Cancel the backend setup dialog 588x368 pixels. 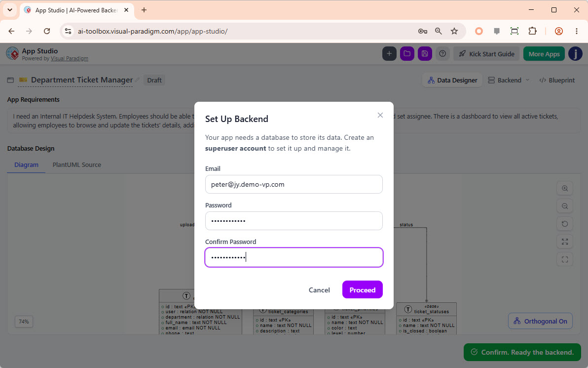(319, 289)
